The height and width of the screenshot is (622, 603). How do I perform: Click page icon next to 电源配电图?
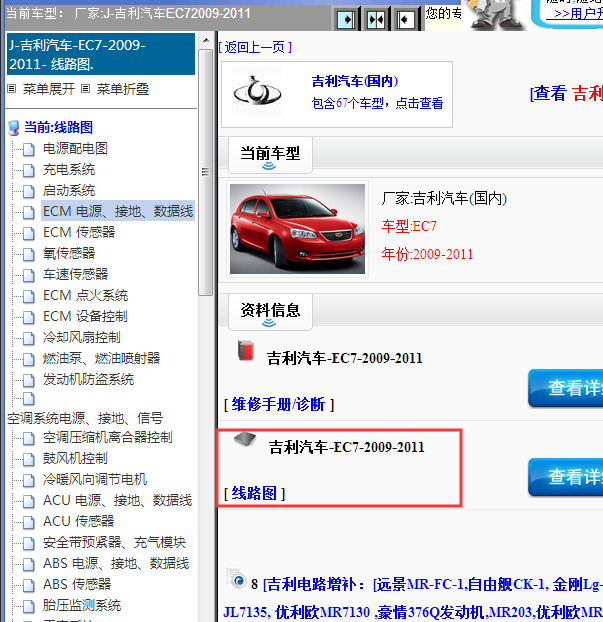click(28, 149)
